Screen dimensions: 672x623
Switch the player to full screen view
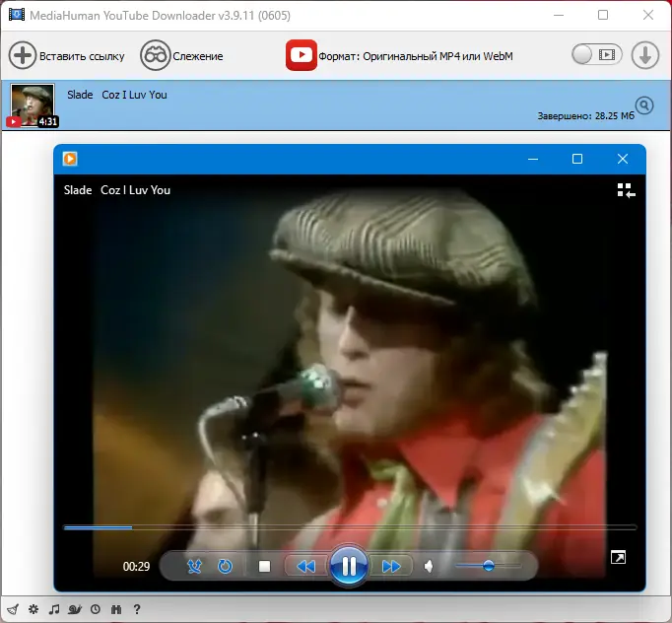(618, 557)
